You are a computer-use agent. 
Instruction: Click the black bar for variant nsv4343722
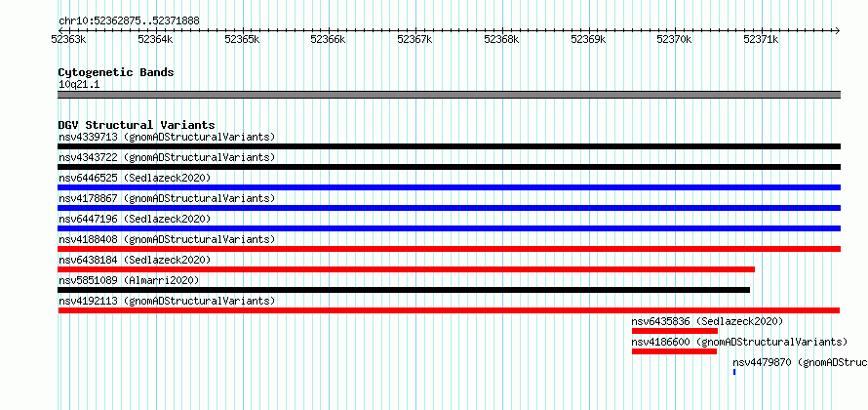coord(449,167)
